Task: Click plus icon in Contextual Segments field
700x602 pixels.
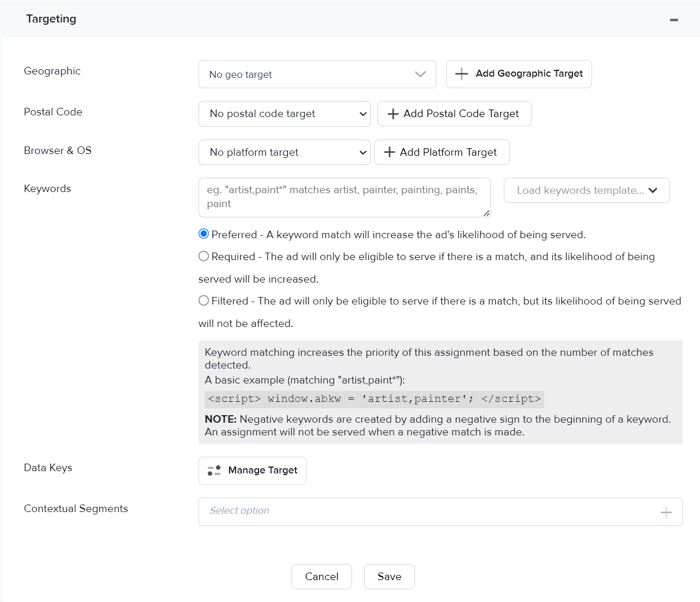Action: point(666,512)
